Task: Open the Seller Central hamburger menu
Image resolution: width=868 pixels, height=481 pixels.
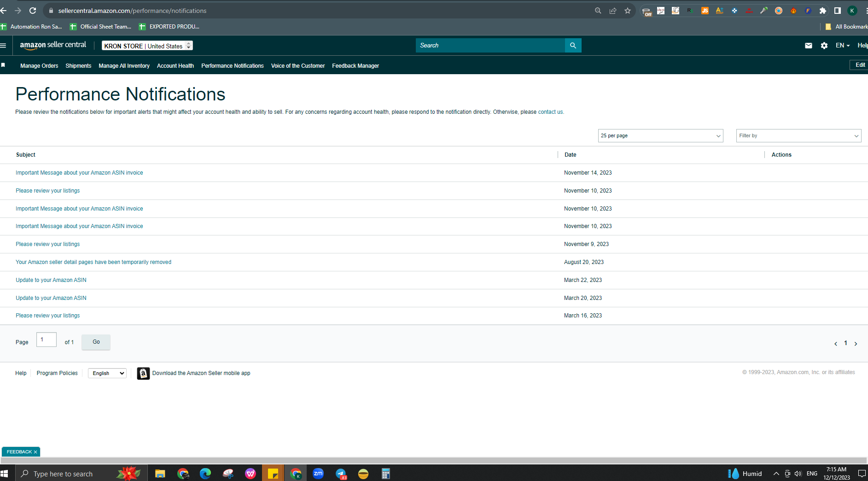Action: pyautogui.click(x=3, y=46)
